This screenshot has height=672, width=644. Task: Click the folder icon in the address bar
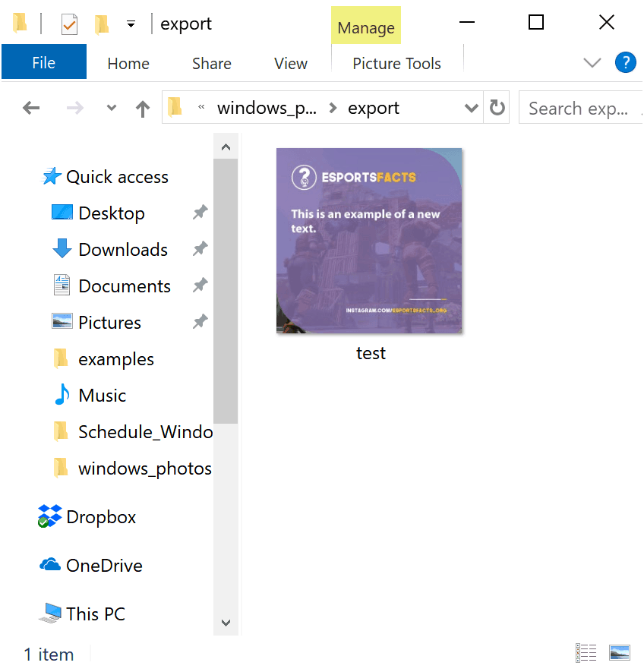pos(175,107)
